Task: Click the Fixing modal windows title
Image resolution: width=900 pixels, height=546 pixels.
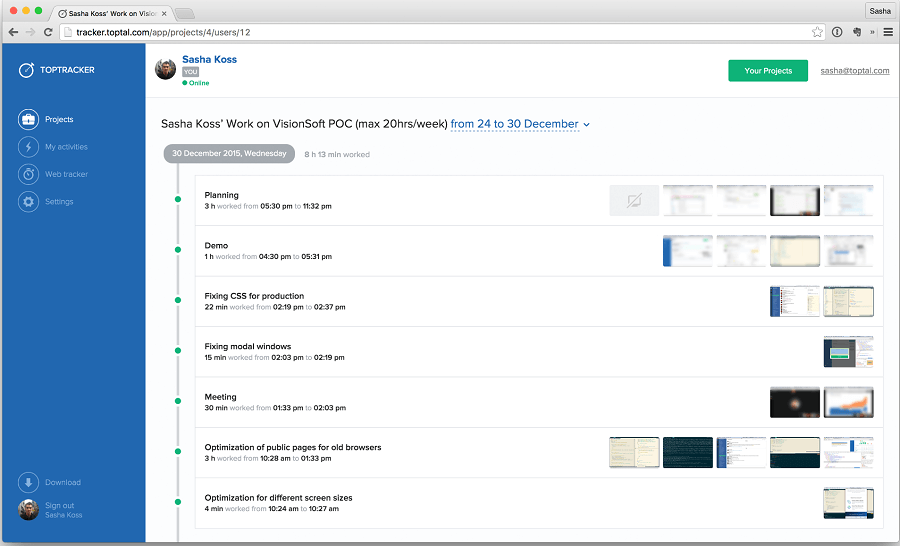Action: pos(248,347)
